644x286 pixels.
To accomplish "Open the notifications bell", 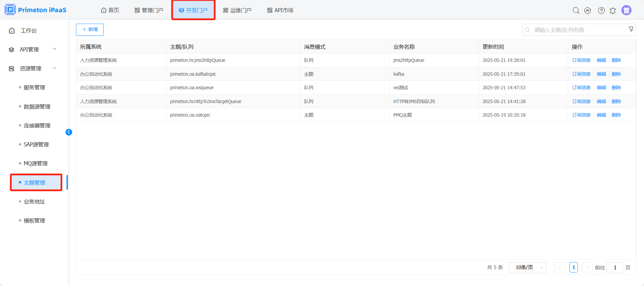I will [x=613, y=10].
